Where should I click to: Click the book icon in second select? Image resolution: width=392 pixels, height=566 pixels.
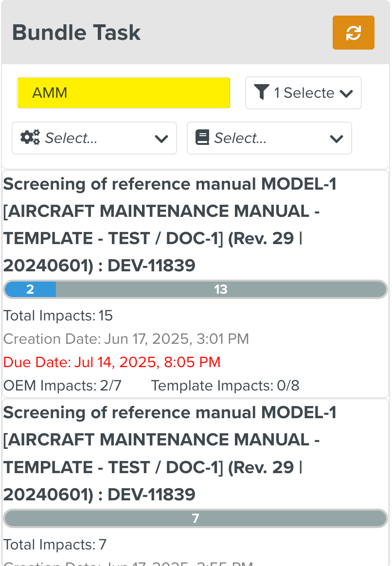(x=202, y=138)
